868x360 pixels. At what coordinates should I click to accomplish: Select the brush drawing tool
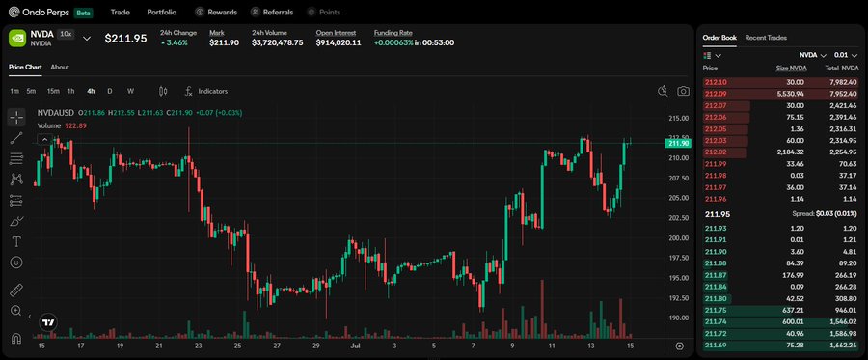point(16,221)
